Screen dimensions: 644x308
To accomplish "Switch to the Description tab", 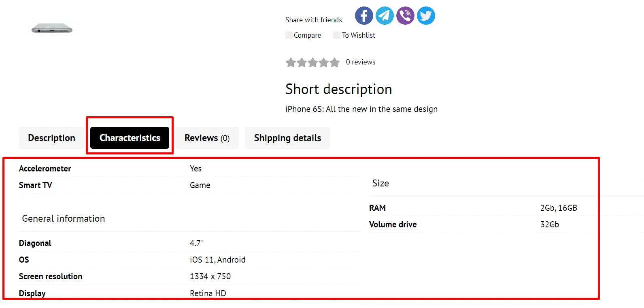I will click(x=51, y=138).
